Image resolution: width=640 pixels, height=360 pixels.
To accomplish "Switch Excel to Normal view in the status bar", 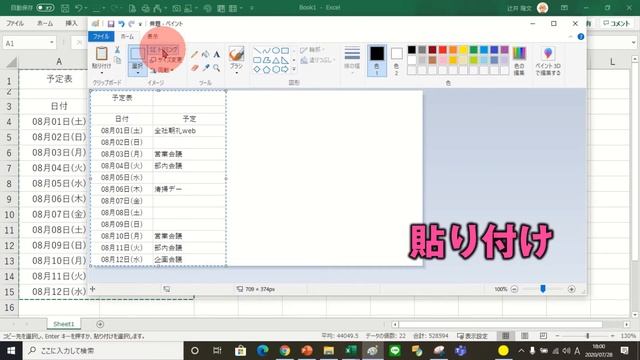I will tap(505, 336).
